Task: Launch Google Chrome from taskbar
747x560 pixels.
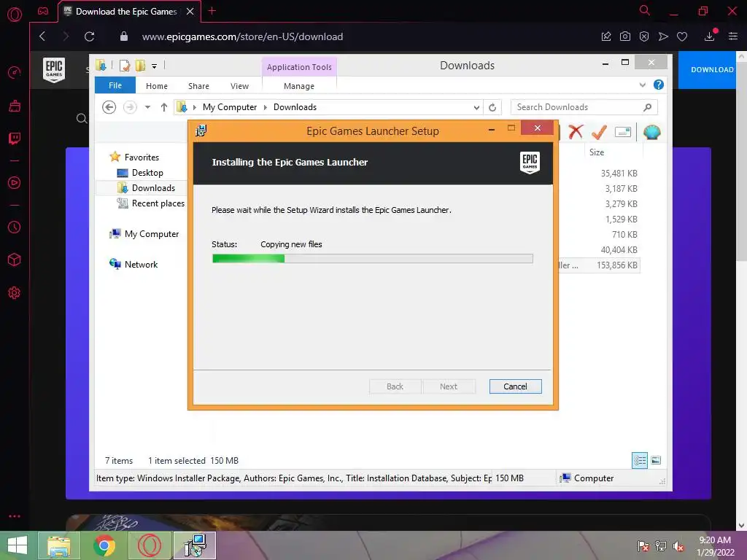Action: pyautogui.click(x=104, y=545)
